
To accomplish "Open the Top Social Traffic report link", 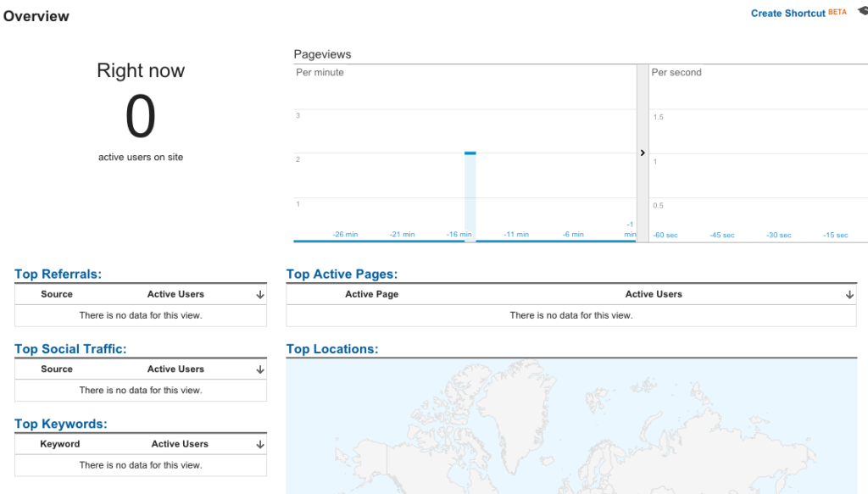I will 70,348.
